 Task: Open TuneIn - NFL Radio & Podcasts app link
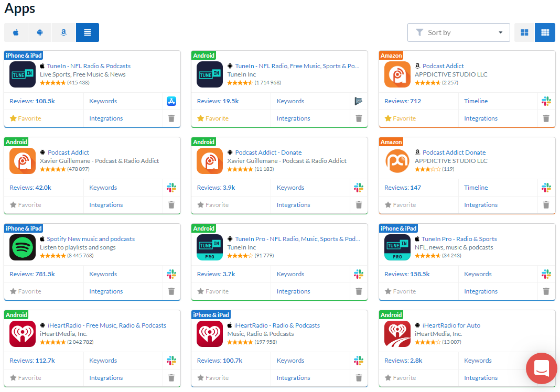[x=89, y=66]
